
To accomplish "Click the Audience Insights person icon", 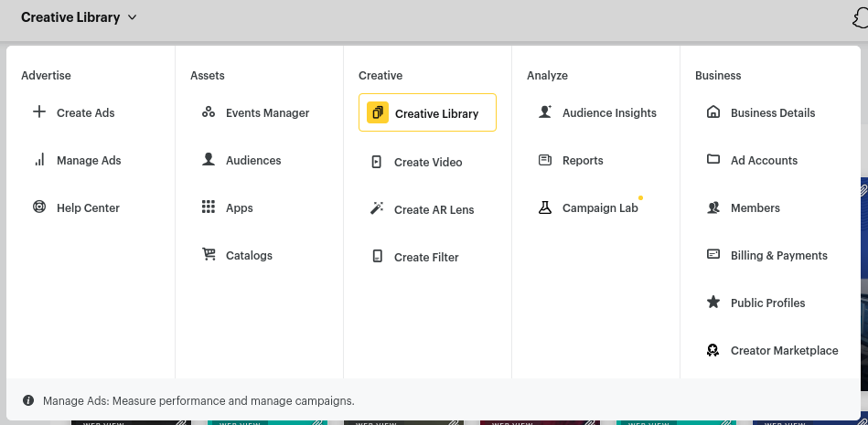I will click(x=545, y=112).
